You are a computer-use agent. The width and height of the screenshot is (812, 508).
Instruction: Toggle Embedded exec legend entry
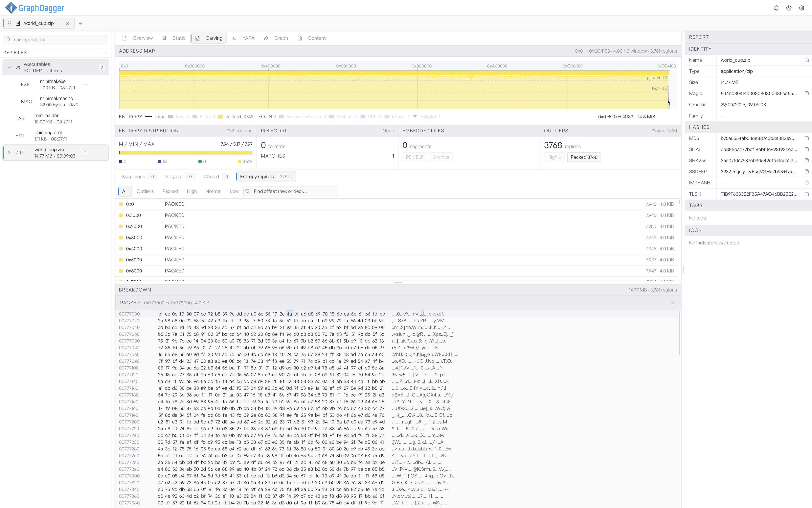[303, 117]
